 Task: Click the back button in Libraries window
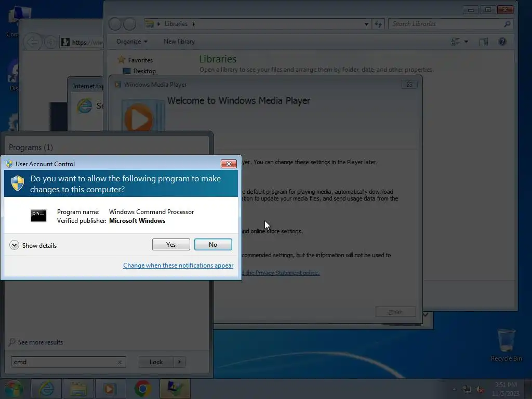point(115,24)
